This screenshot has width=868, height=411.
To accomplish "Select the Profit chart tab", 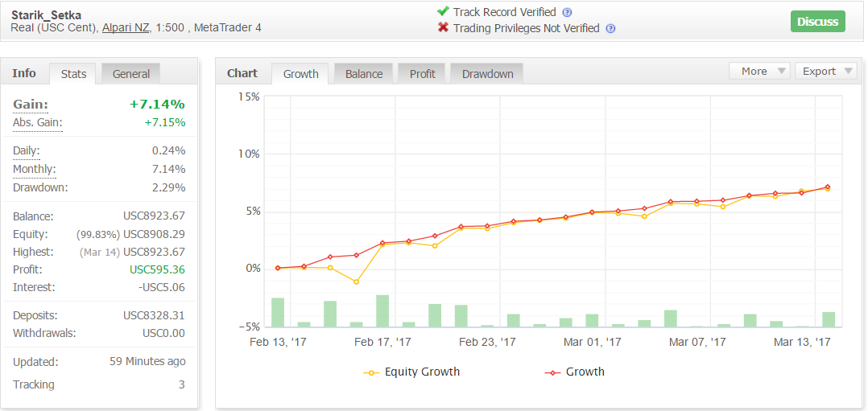I will (x=423, y=73).
